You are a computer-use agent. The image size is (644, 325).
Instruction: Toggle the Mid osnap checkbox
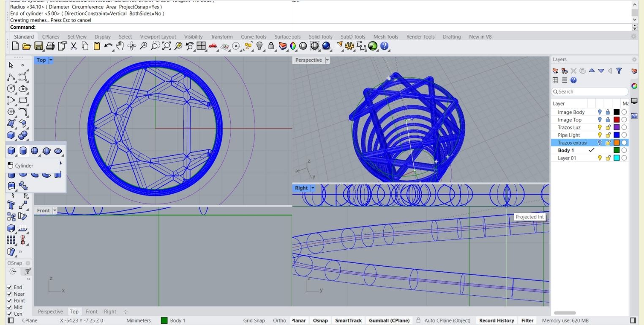pyautogui.click(x=9, y=307)
